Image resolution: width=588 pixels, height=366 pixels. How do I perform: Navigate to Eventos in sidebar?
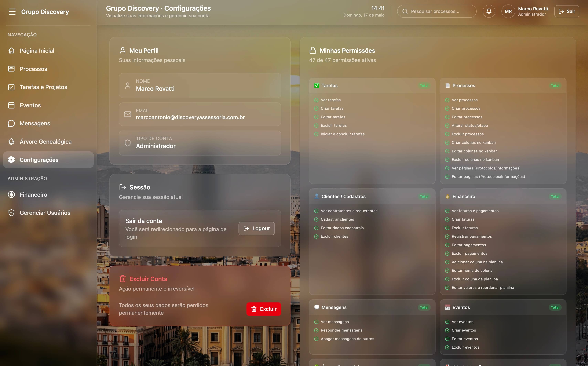(48, 105)
